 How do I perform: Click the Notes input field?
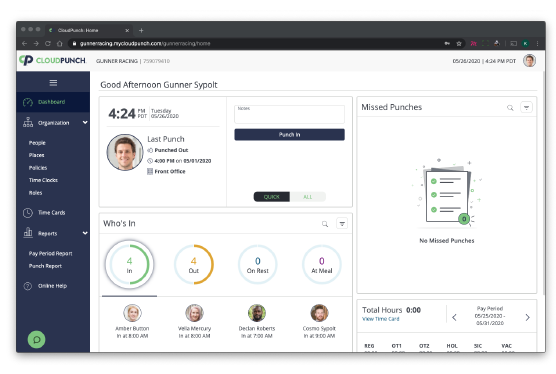[289, 114]
